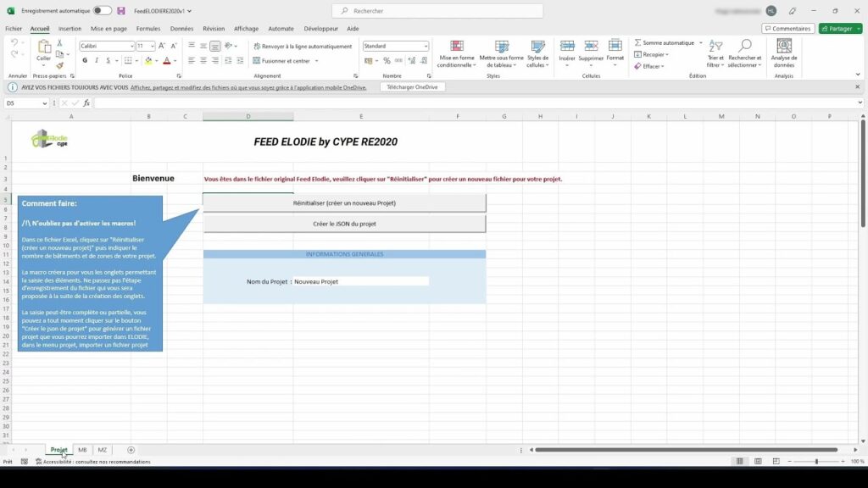Open the Name Box dropdown arrow

(44, 103)
